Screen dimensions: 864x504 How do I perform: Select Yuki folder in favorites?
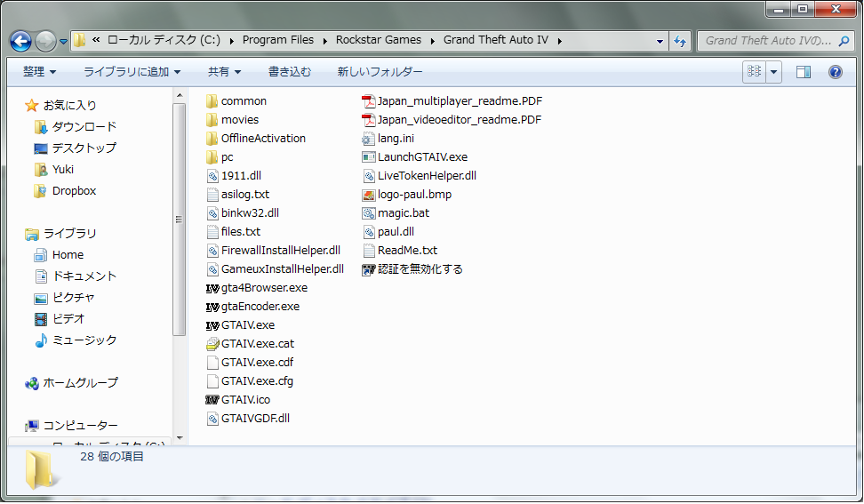[53, 170]
